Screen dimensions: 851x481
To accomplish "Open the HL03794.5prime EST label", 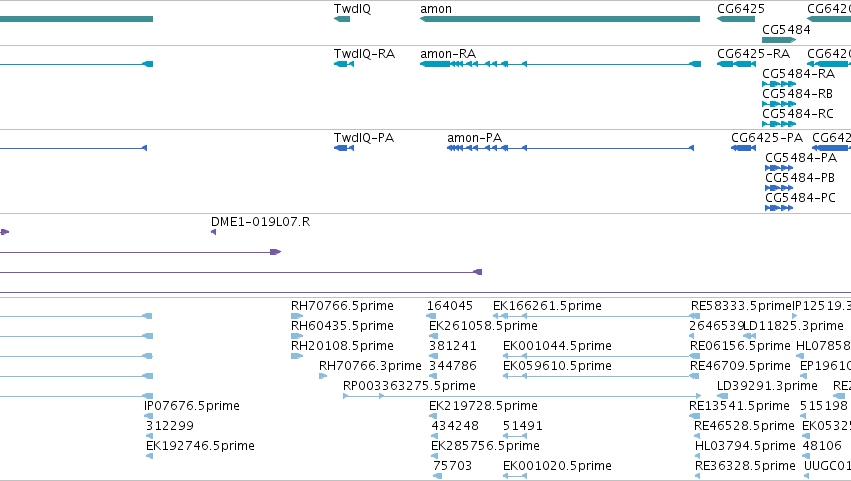I will tap(745, 446).
